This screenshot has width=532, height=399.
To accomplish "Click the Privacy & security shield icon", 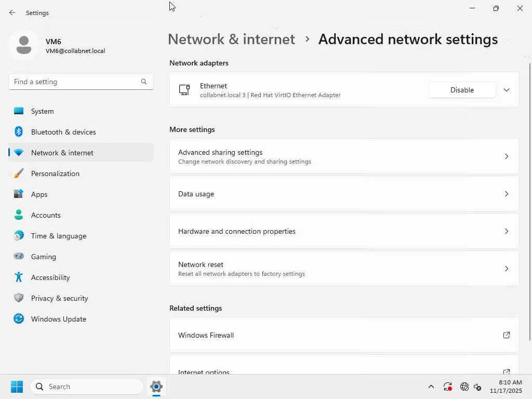I will pos(19,298).
